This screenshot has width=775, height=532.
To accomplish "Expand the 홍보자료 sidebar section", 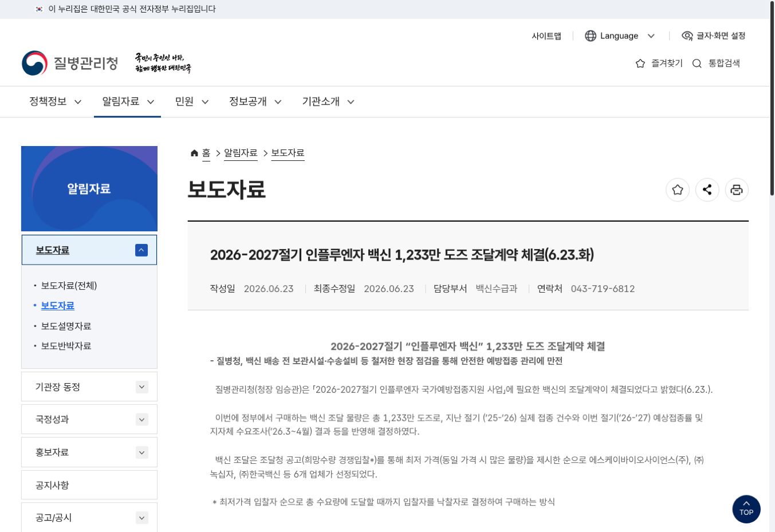I will click(142, 452).
